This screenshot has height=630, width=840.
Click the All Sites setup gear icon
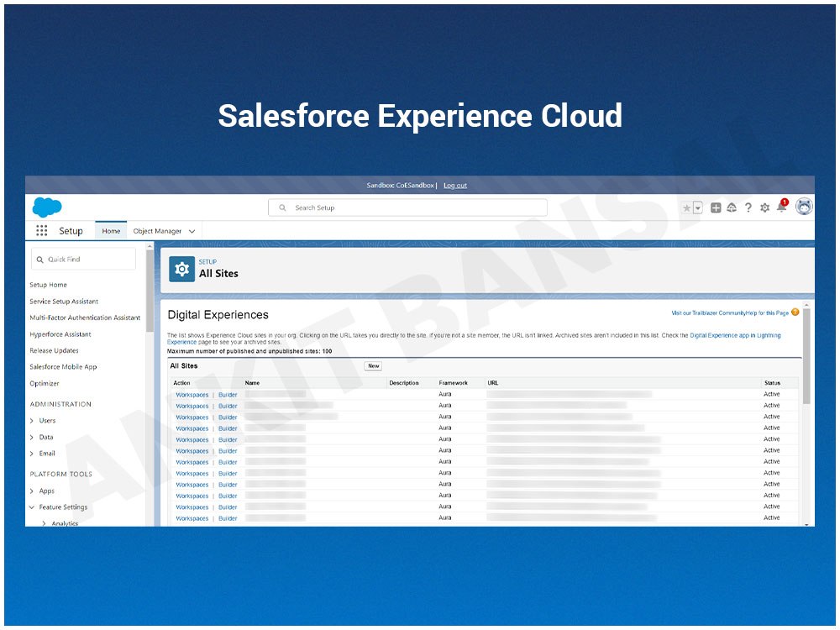[x=181, y=269]
